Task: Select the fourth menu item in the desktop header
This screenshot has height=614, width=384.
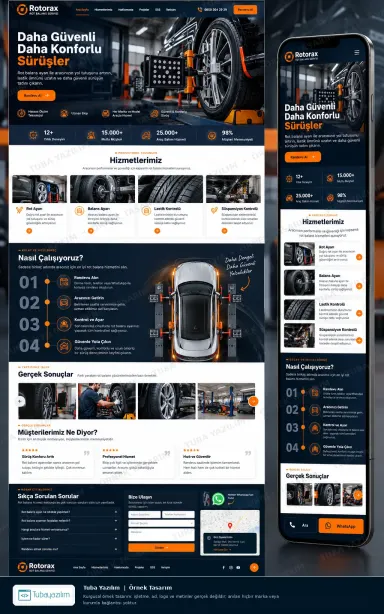Action: 144,9
